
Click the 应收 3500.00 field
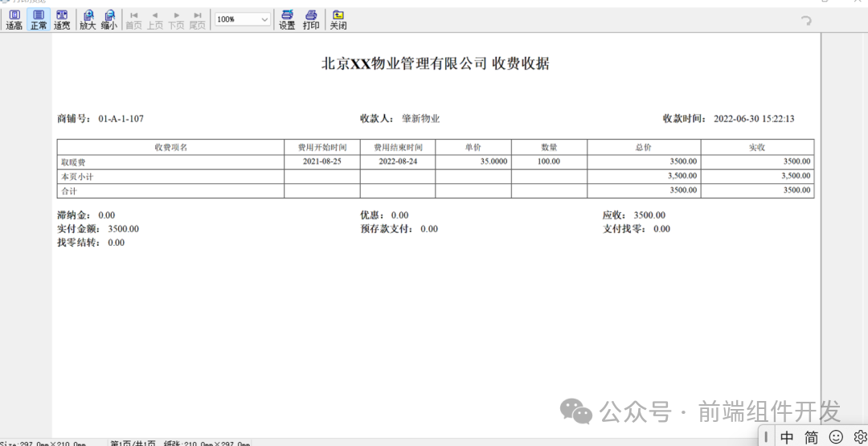click(x=634, y=215)
